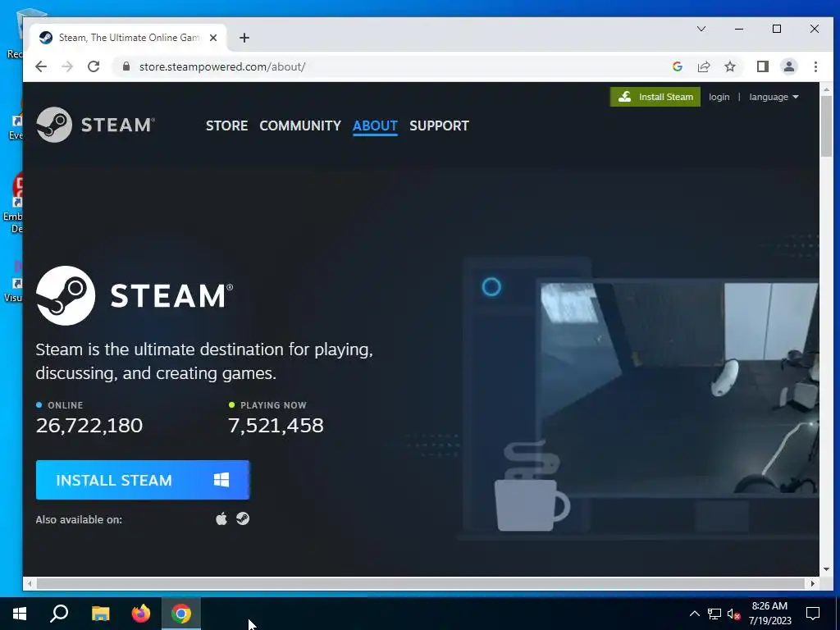Image resolution: width=840 pixels, height=630 pixels.
Task: Open Windows taskbar search
Action: [x=59, y=614]
